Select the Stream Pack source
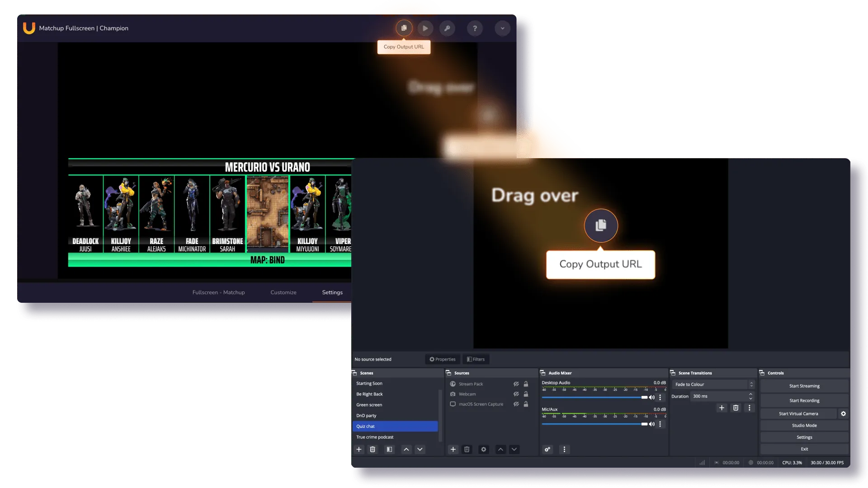This screenshot has height=488, width=868. [471, 384]
